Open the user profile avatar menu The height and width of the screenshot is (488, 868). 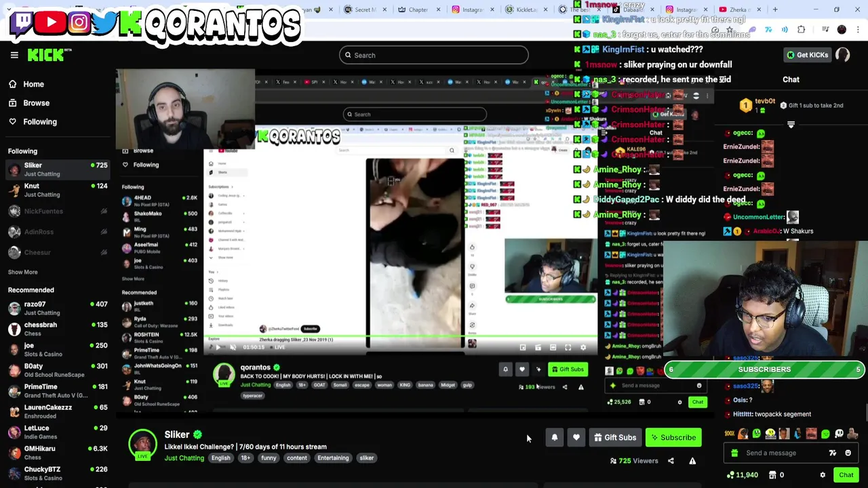click(843, 55)
